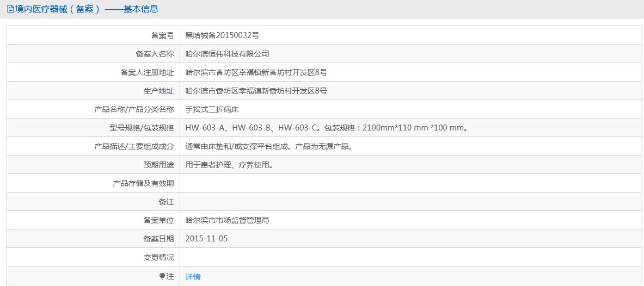The image size is (644, 286).
Task: Click the 产品描述/主要组成成分 label
Action: click(134, 146)
